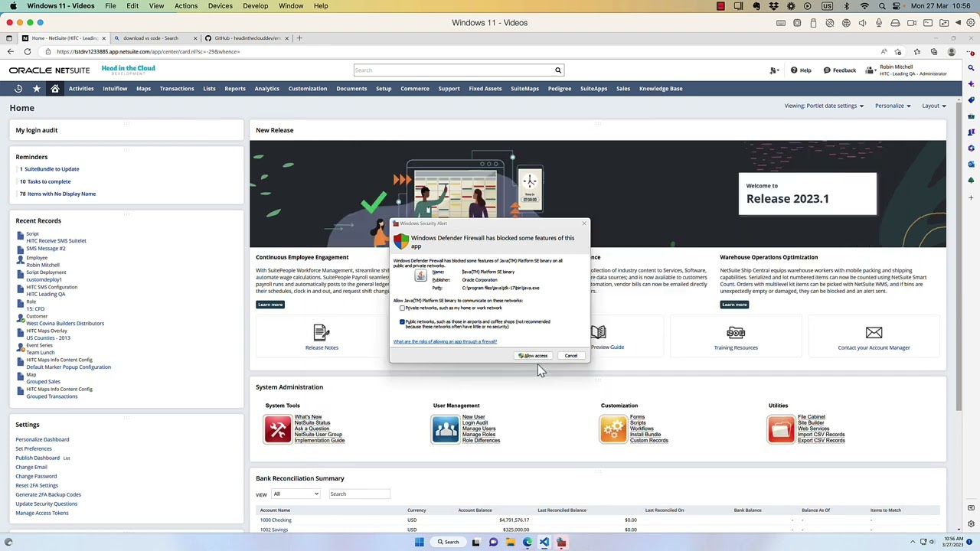Click the NetSuite global Search field

[x=453, y=70]
